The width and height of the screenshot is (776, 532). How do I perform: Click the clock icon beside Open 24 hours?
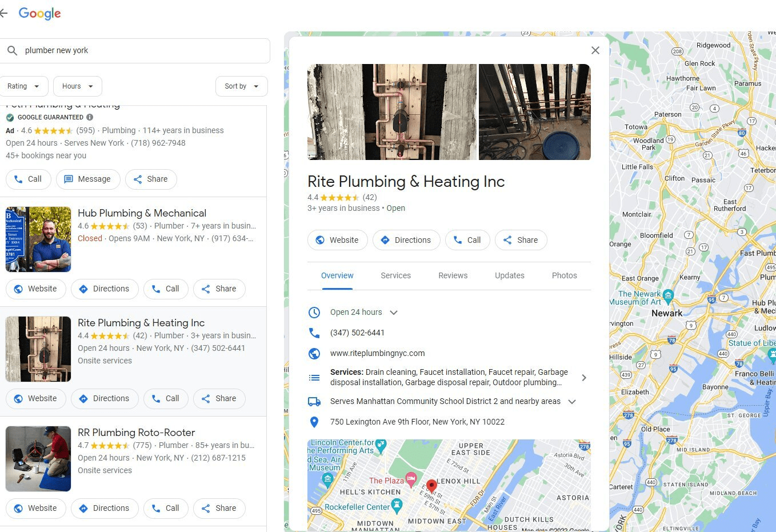coord(314,313)
